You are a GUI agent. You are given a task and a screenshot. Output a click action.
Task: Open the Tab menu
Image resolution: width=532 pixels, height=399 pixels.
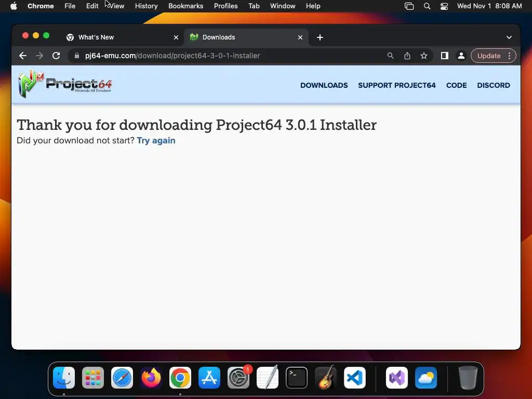(x=254, y=6)
